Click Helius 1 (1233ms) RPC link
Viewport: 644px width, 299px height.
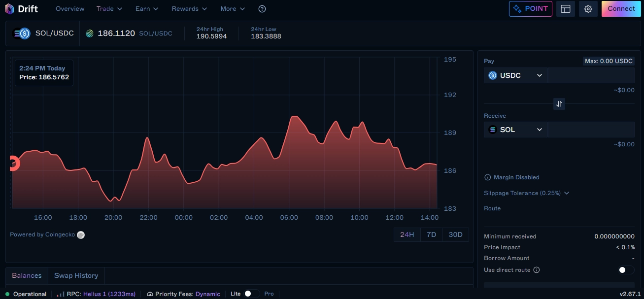click(x=109, y=294)
